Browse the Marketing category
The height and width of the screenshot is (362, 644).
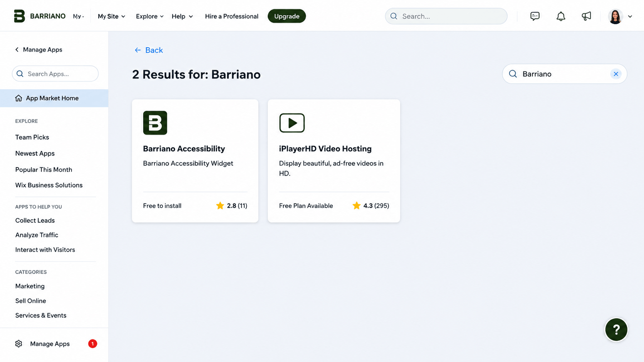tap(30, 286)
